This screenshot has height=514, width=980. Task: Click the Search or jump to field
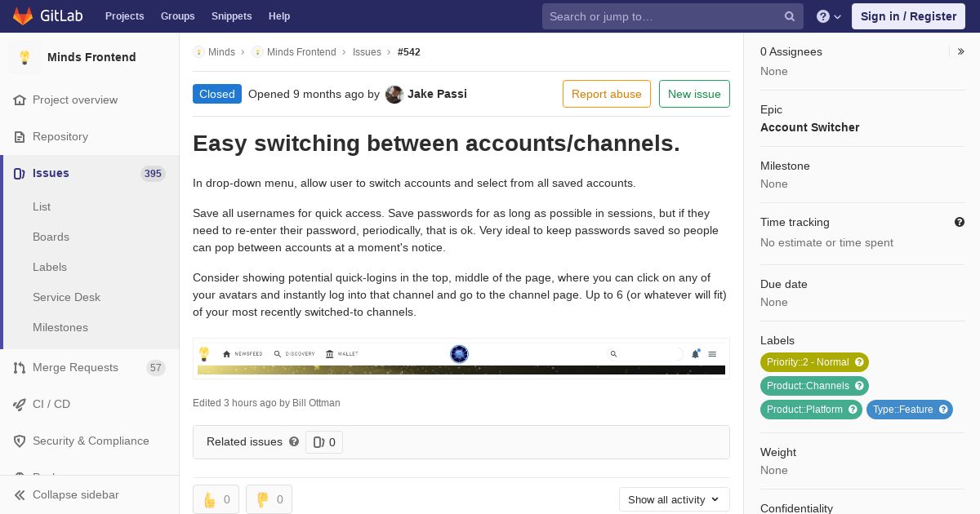click(673, 16)
